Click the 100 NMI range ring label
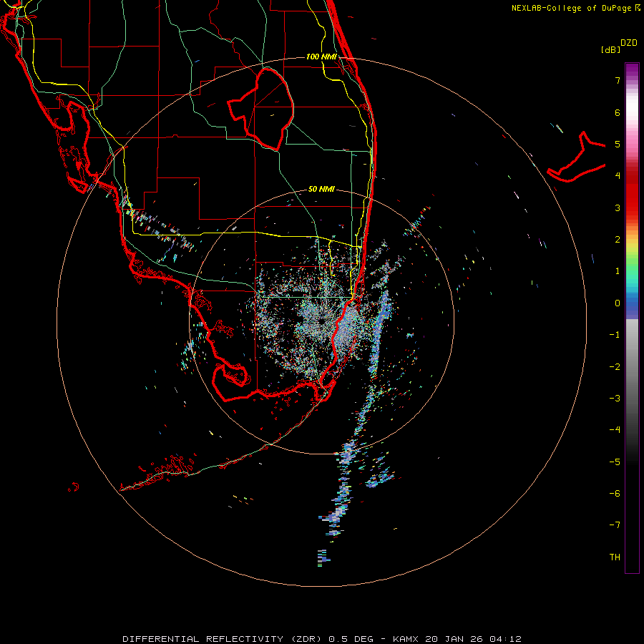This screenshot has height=644, width=644. click(x=321, y=57)
